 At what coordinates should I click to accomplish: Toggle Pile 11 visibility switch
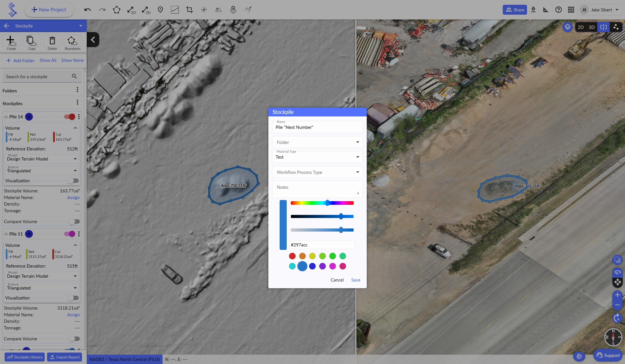(x=70, y=234)
